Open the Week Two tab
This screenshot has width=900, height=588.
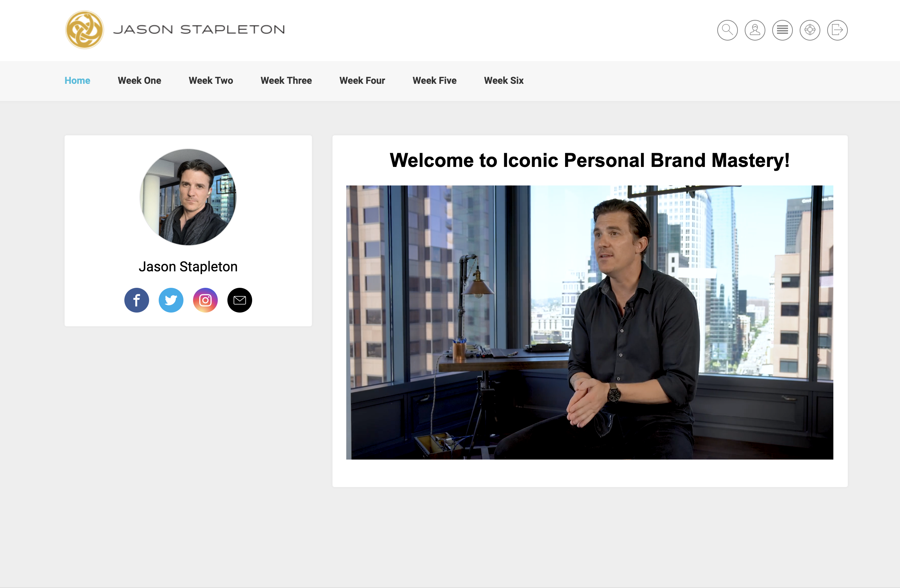211,81
